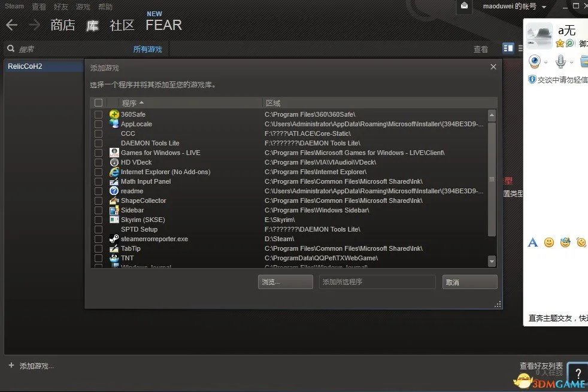Click the back navigation arrow

click(x=11, y=25)
